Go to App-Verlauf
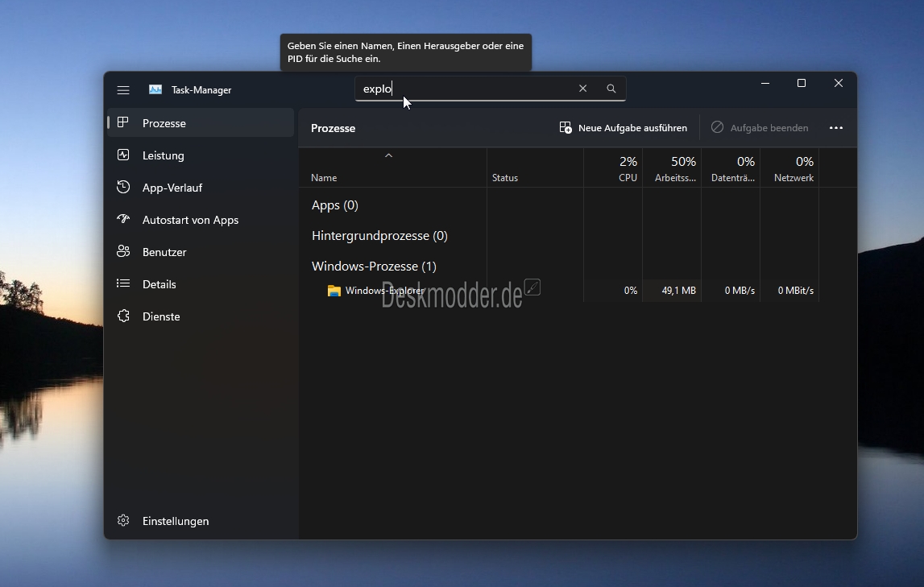 coord(201,188)
